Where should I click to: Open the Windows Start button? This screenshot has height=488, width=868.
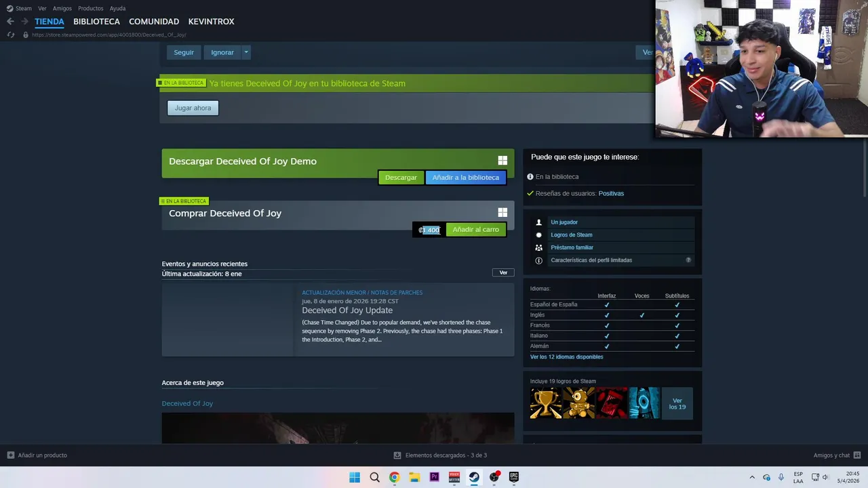pos(355,477)
